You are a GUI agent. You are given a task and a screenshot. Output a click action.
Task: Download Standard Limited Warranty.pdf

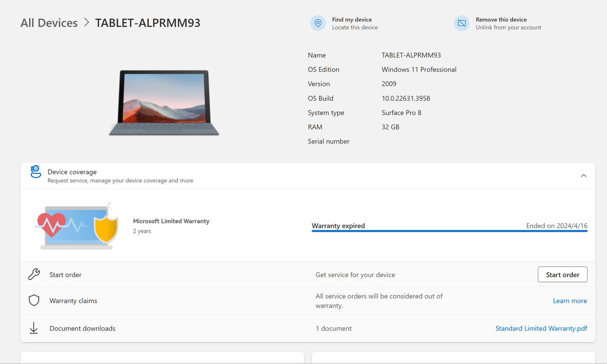click(542, 328)
